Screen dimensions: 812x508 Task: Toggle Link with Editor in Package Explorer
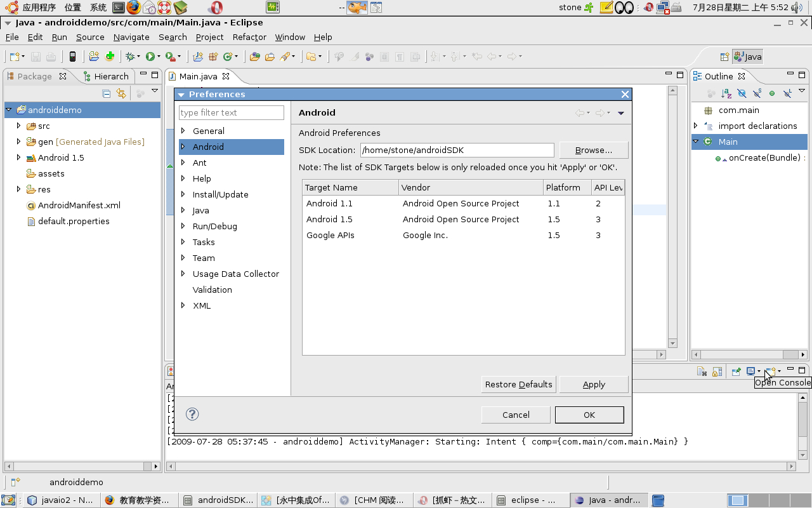121,93
